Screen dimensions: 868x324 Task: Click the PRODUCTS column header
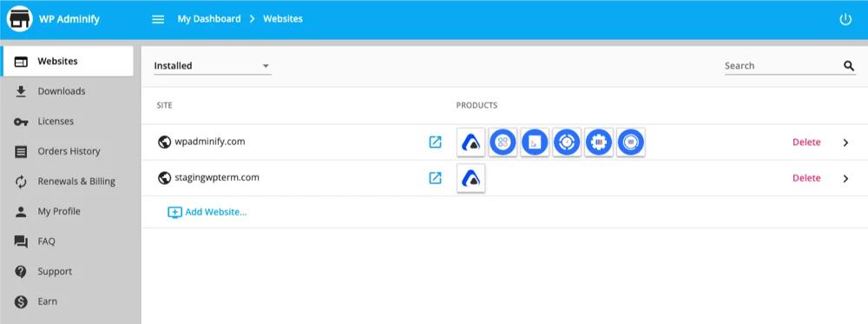click(477, 105)
